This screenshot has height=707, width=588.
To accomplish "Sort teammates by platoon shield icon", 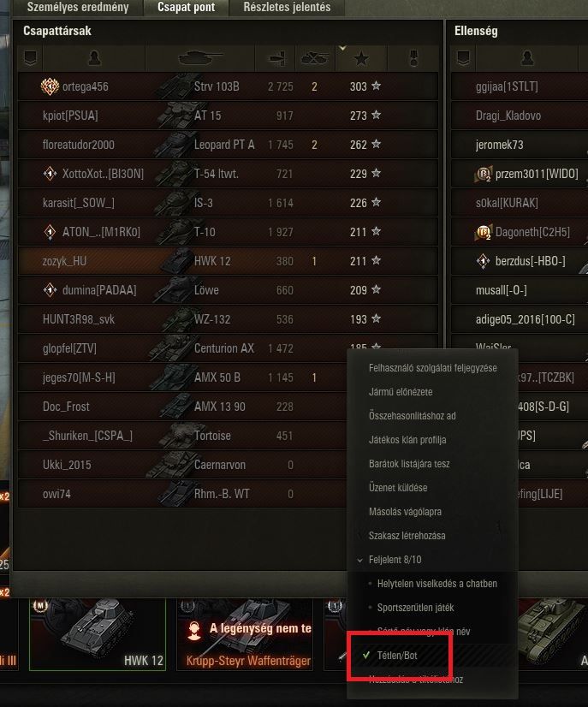I will [x=30, y=57].
